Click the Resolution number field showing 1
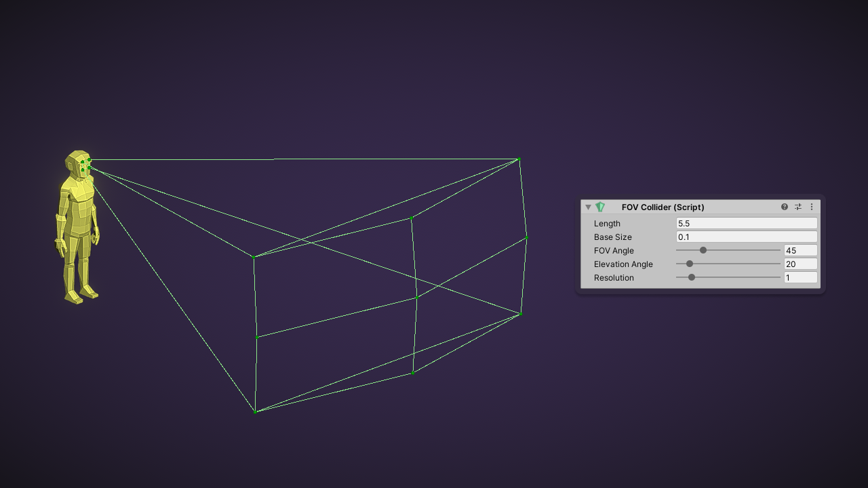This screenshot has width=868, height=488. (x=800, y=277)
